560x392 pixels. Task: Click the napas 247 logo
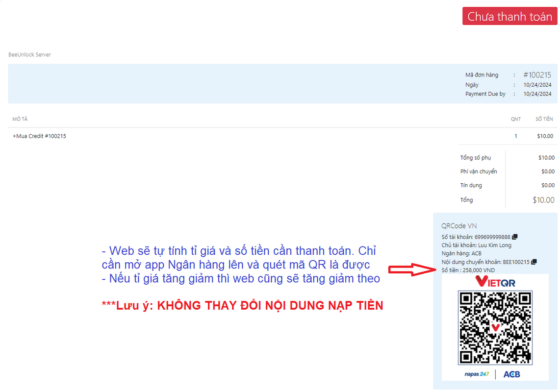point(477,374)
